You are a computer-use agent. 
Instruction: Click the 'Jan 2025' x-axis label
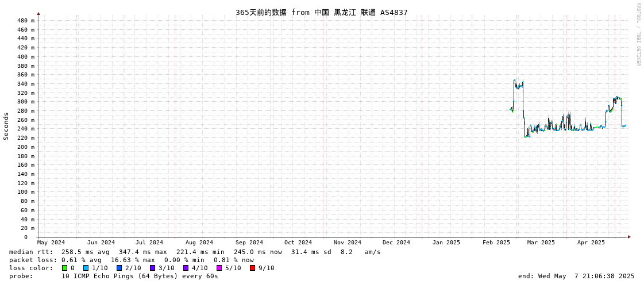tap(446, 243)
